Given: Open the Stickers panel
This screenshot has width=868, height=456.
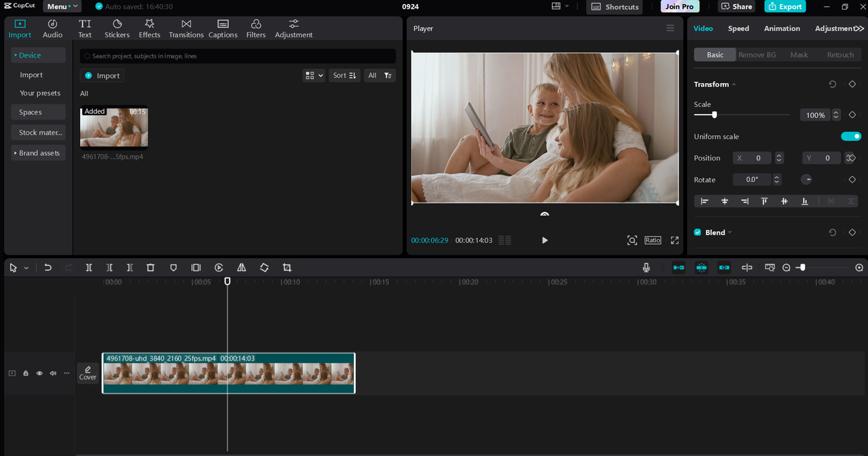Looking at the screenshot, I should point(117,28).
